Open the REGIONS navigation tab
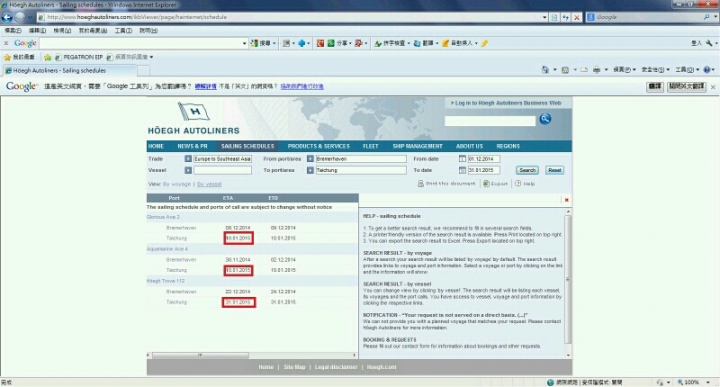Image resolution: width=720 pixels, height=387 pixels. (x=508, y=146)
